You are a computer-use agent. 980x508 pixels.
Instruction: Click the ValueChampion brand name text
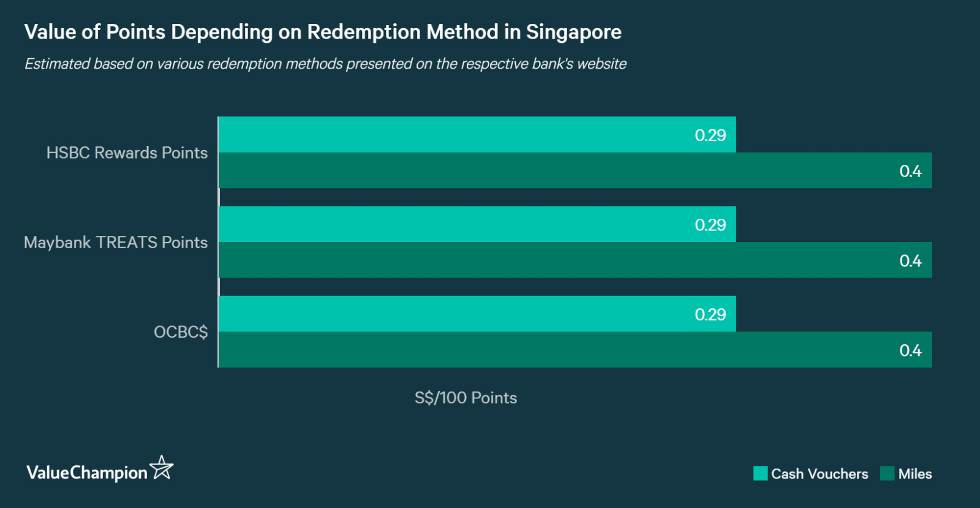[x=87, y=472]
